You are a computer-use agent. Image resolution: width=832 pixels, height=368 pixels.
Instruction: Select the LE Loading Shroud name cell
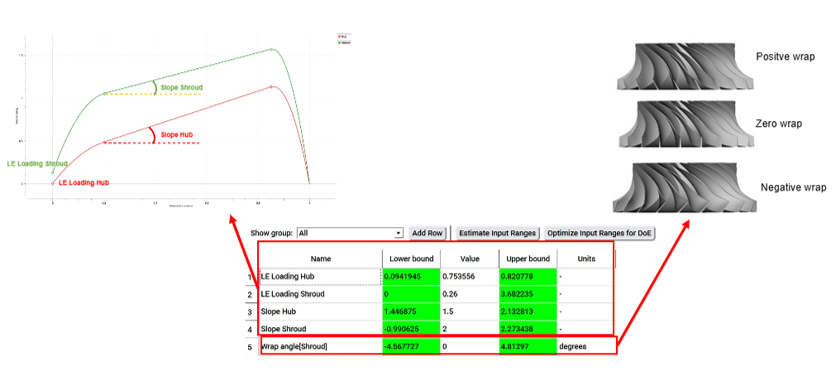tap(320, 294)
